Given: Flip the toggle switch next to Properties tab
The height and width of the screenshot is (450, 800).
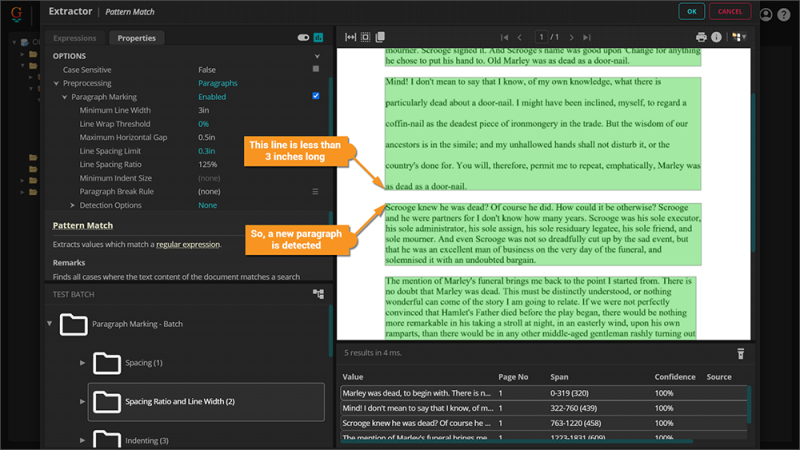Looking at the screenshot, I should (x=303, y=38).
